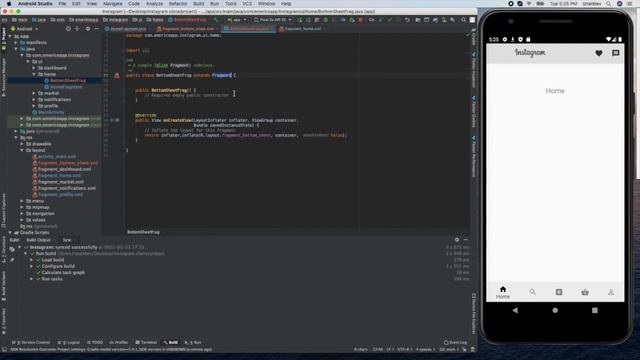Viewport: 640px width, 360px height.
Task: Collapse the java folder in project tree
Action: pyautogui.click(x=16, y=49)
